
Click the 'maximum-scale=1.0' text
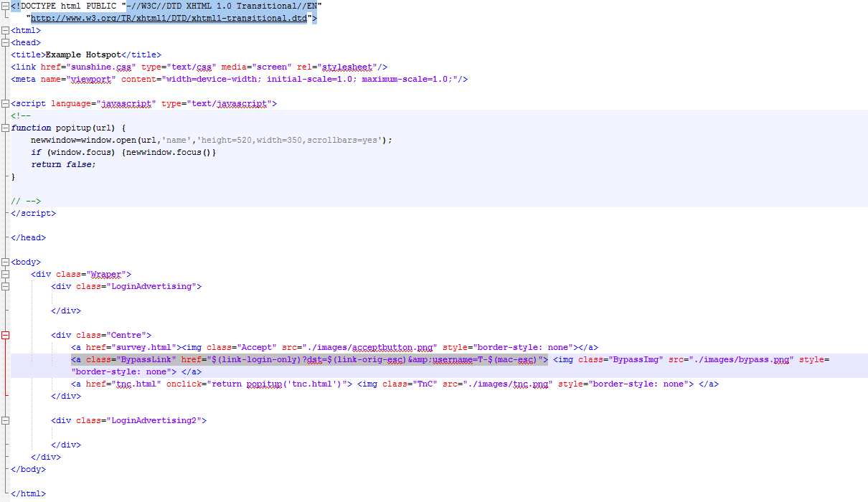404,79
